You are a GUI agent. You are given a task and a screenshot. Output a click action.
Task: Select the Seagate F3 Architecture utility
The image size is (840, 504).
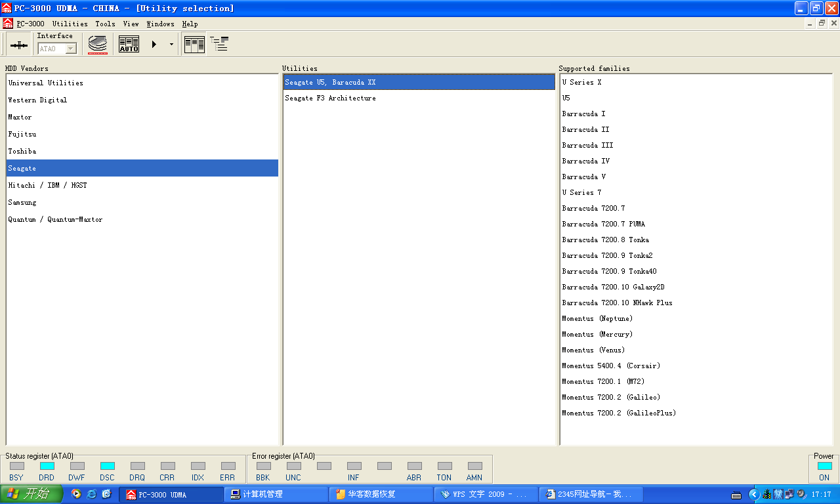tap(419, 98)
